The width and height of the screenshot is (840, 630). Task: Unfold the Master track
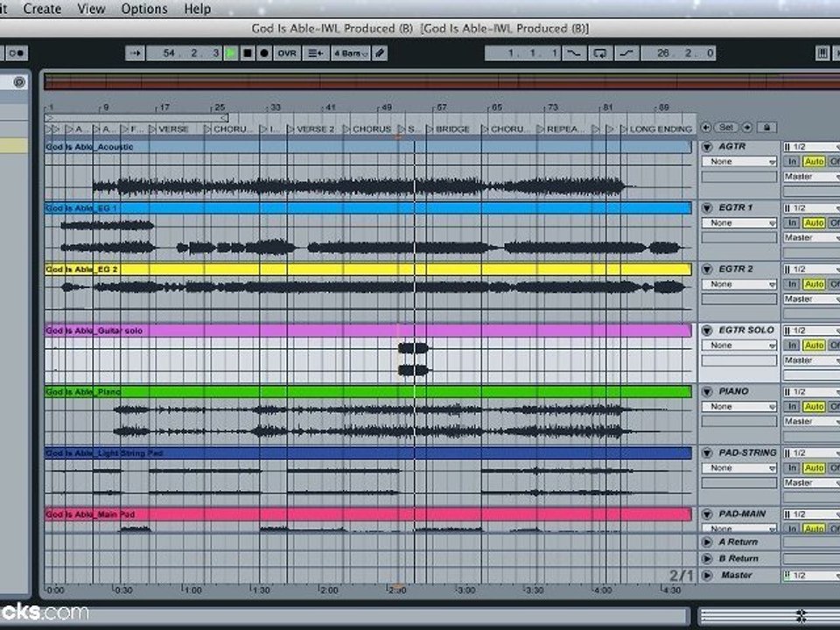click(x=707, y=576)
